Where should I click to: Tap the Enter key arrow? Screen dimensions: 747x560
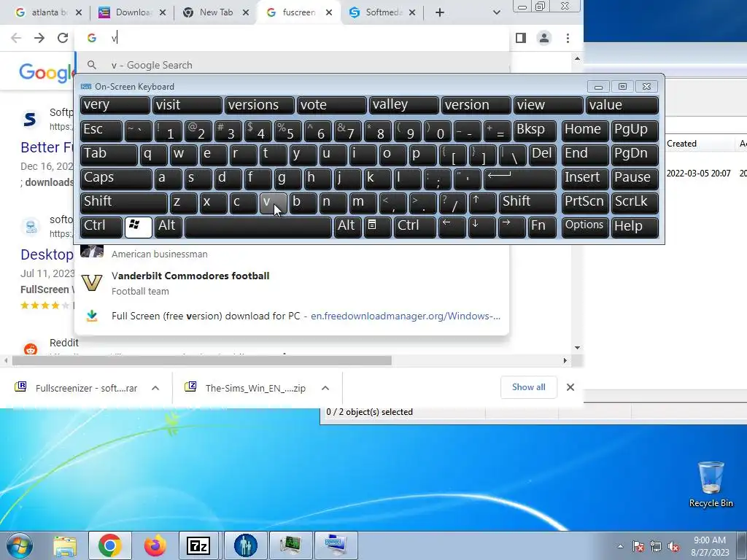click(x=519, y=178)
